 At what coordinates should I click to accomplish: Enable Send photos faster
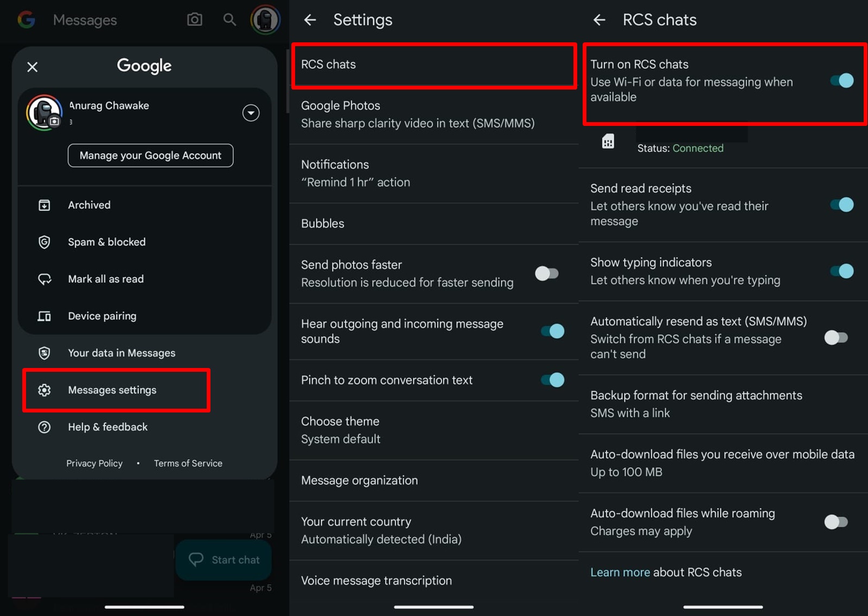click(546, 274)
